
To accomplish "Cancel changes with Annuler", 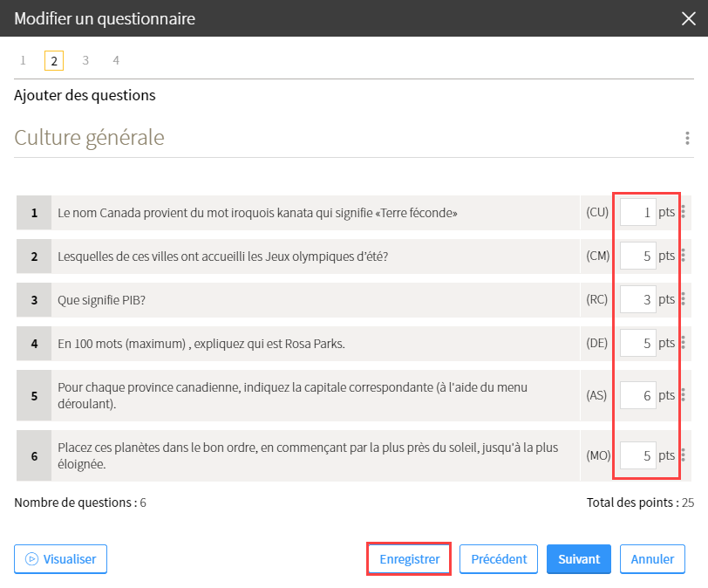I will (652, 559).
